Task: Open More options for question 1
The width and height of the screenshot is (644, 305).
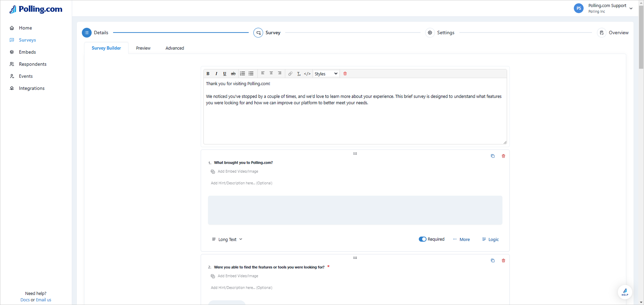Action: [x=461, y=239]
